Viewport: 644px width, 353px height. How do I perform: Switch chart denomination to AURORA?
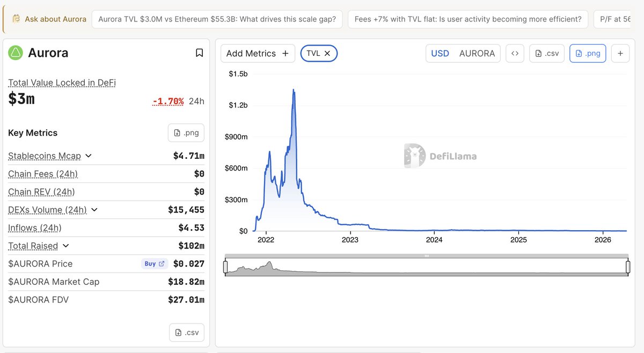pyautogui.click(x=477, y=53)
